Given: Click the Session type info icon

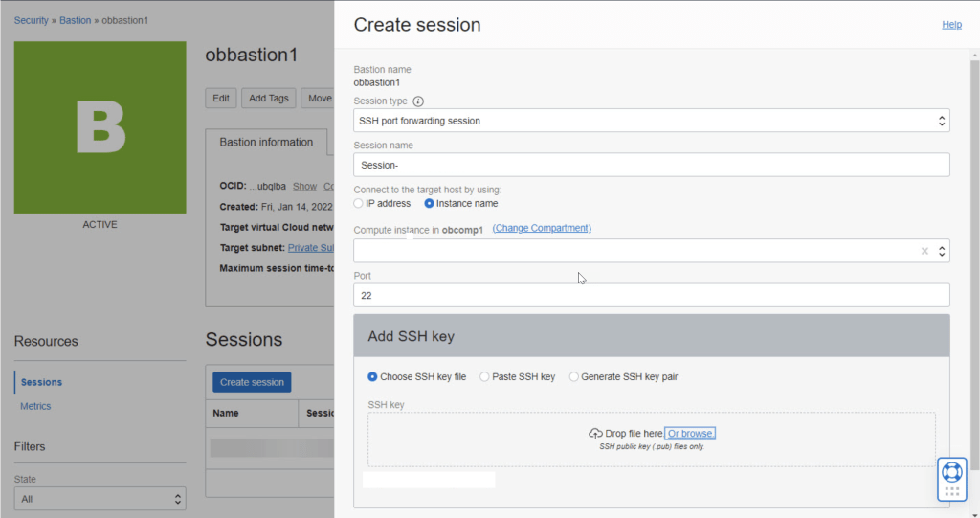Looking at the screenshot, I should 418,101.
